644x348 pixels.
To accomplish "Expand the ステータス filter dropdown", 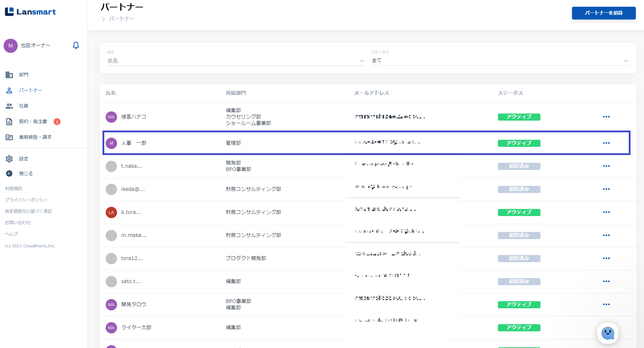I will pyautogui.click(x=626, y=61).
